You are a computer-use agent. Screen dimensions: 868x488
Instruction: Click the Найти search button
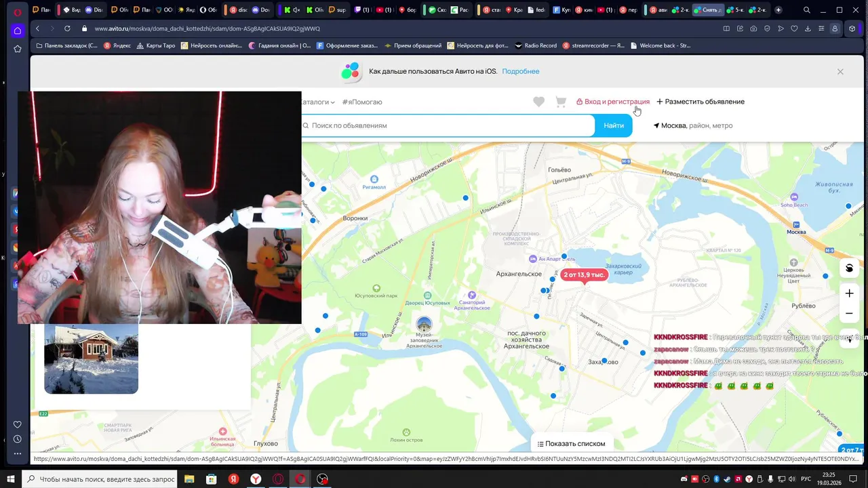click(614, 125)
